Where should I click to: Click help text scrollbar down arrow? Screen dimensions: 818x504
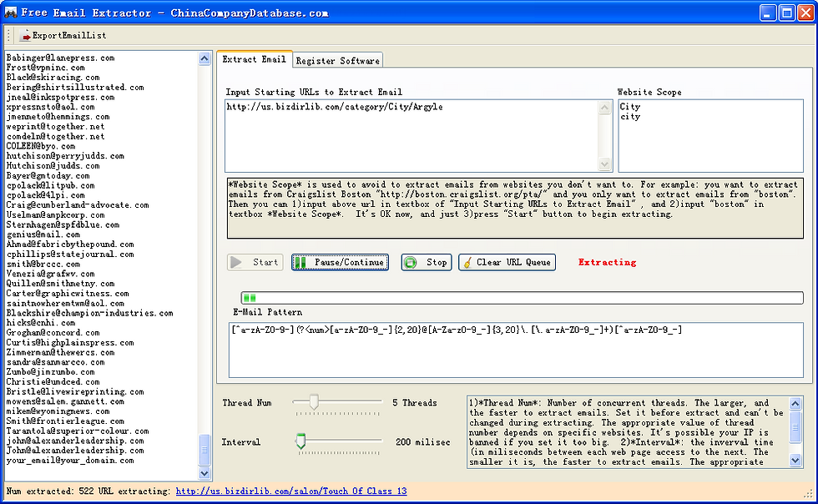795,460
